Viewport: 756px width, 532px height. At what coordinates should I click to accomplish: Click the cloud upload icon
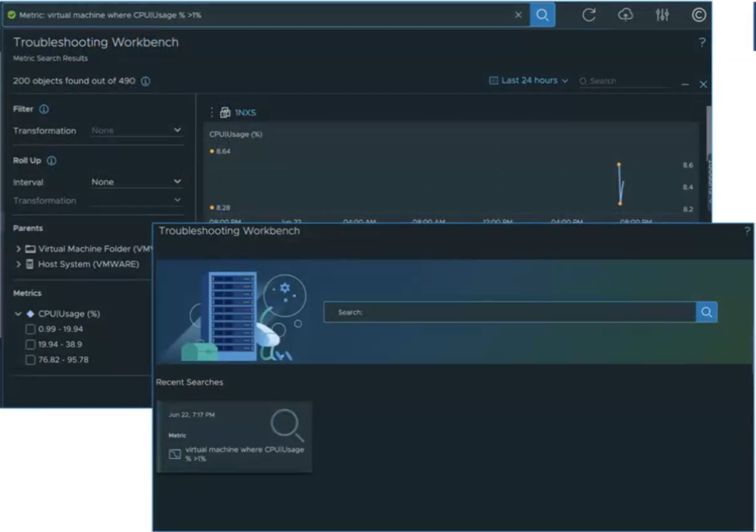[x=625, y=15]
